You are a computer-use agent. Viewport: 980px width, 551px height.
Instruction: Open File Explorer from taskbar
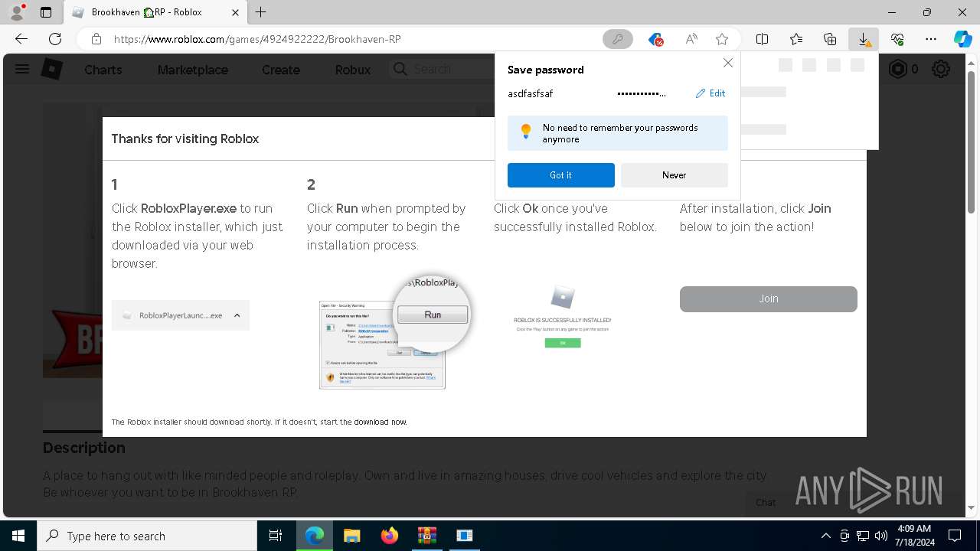(x=351, y=536)
